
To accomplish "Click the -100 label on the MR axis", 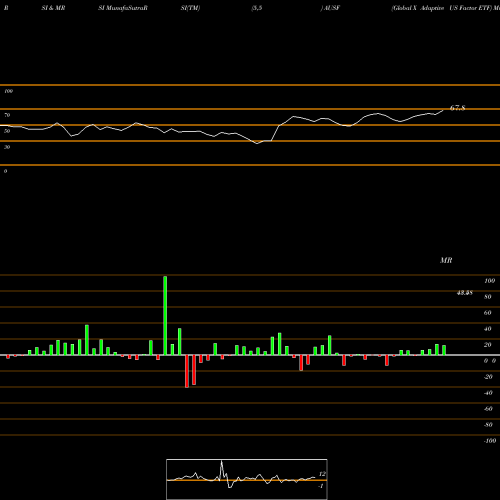I will coord(490,441).
